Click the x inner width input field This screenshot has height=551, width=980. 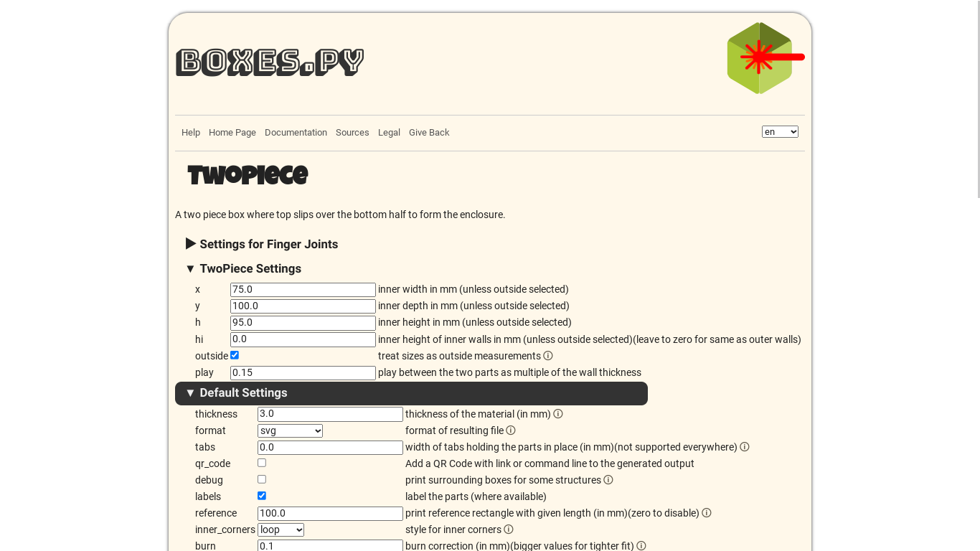(303, 290)
